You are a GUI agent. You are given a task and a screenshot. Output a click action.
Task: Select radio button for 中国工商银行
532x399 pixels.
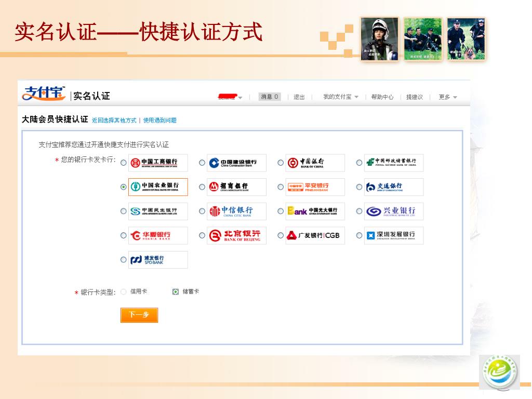point(124,163)
